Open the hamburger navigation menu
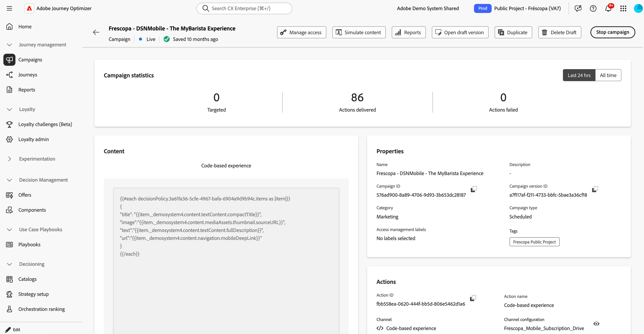The image size is (644, 334). [9, 8]
